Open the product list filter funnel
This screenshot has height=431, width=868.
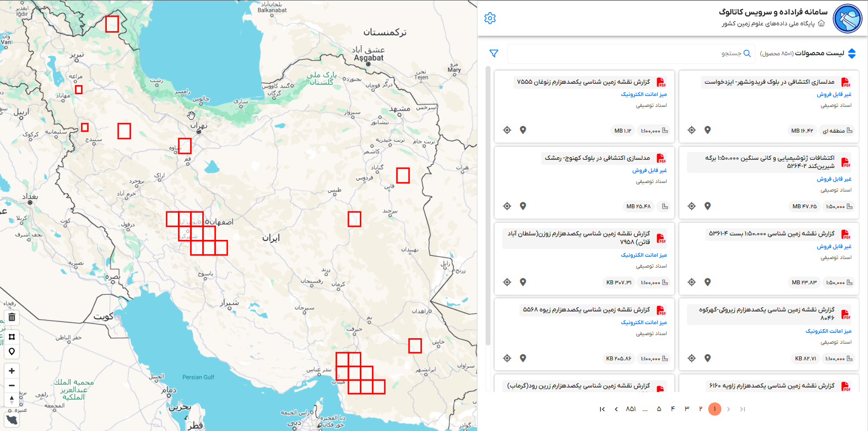coord(494,53)
